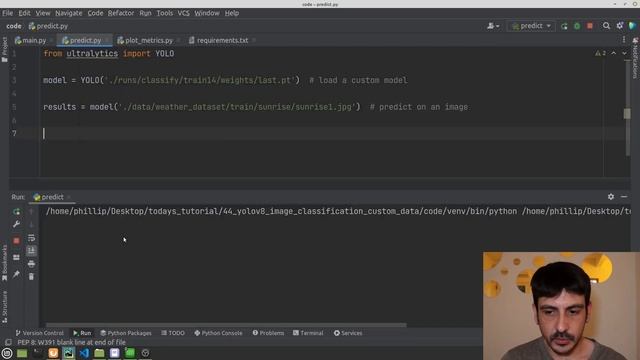
Task: Click the down arrow in Run console
Action: 31,224
